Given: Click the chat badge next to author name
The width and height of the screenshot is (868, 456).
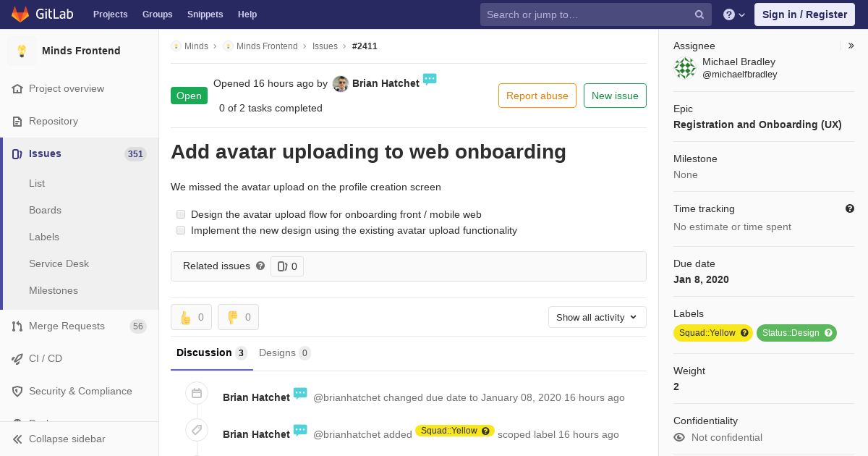Looking at the screenshot, I should (x=430, y=80).
